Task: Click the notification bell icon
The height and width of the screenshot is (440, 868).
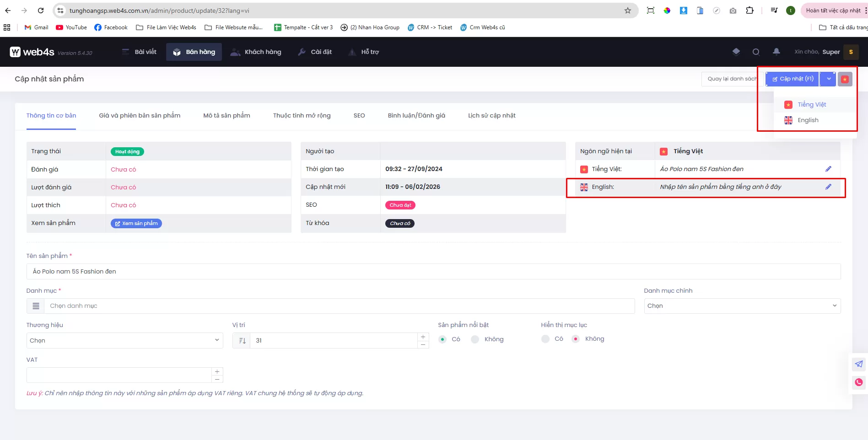Action: (x=776, y=52)
